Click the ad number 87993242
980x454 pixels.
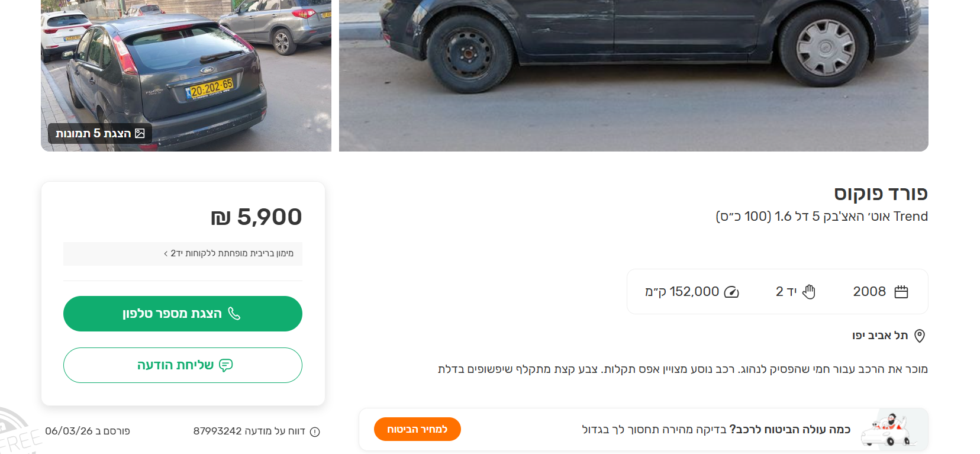217,432
